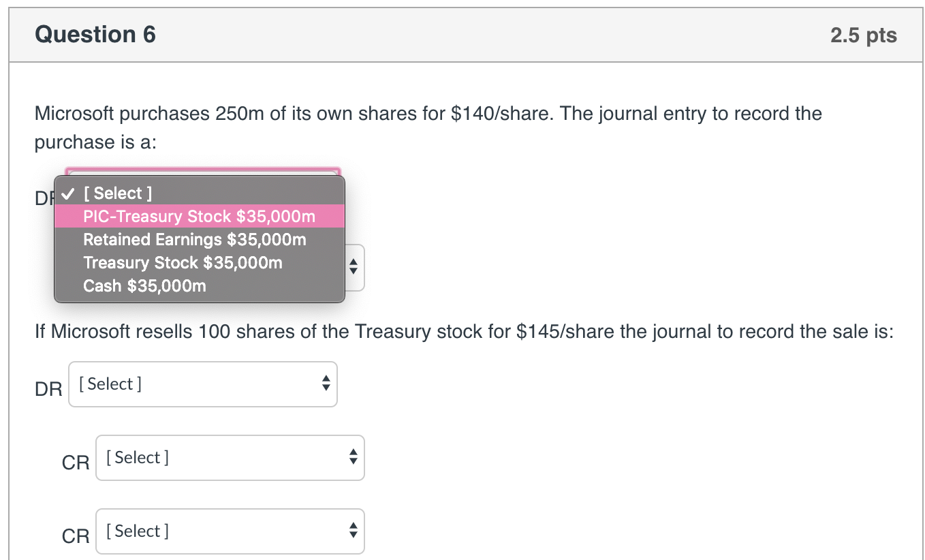Image resolution: width=925 pixels, height=560 pixels.
Task: Click the stepper arrows on the first CR dropdown
Action: (353, 457)
